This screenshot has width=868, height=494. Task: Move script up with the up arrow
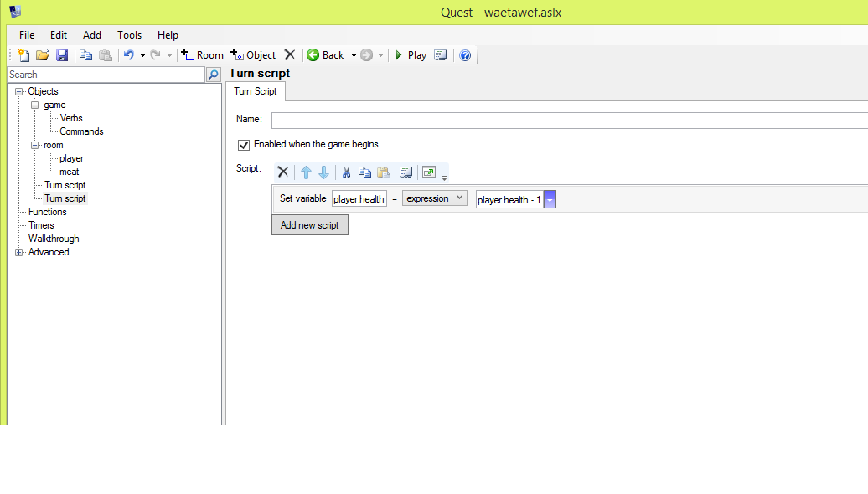click(306, 172)
